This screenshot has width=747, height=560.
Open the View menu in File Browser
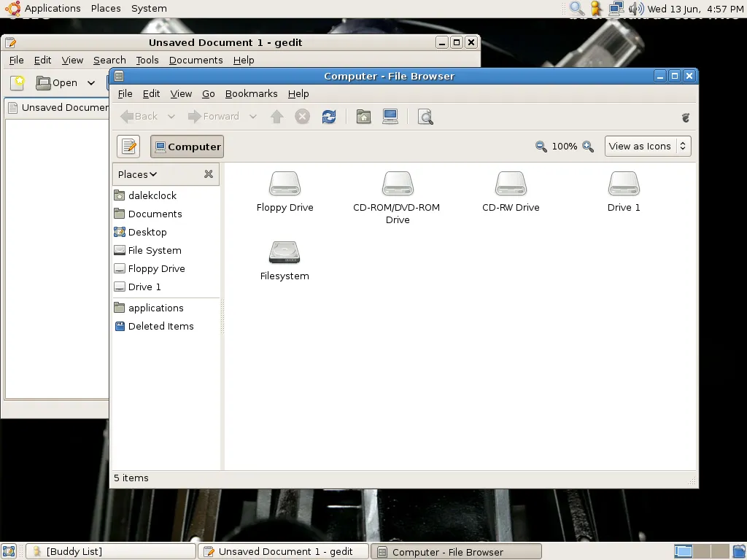181,94
